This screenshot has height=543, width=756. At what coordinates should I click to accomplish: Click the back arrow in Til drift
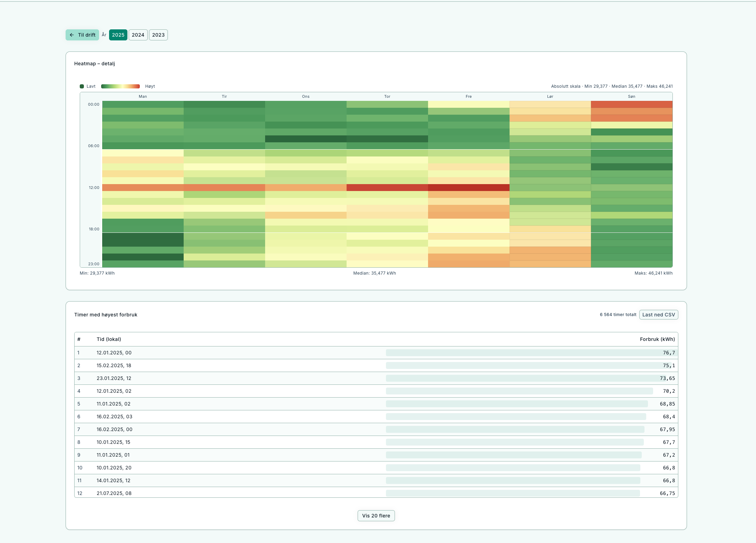(72, 35)
